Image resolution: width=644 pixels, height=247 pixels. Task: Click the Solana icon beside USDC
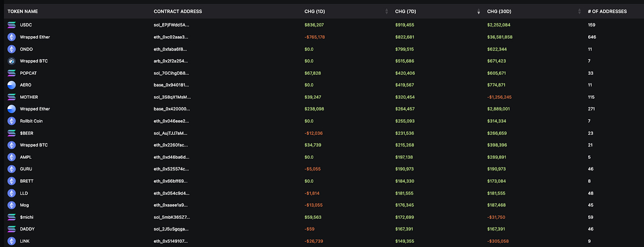[11, 25]
